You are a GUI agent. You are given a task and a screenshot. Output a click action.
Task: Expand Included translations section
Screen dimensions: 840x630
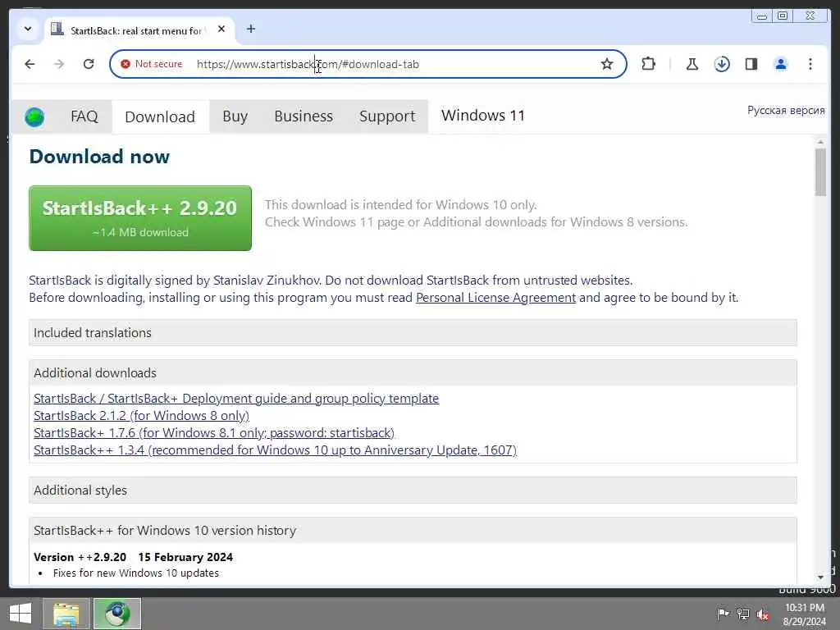(413, 333)
